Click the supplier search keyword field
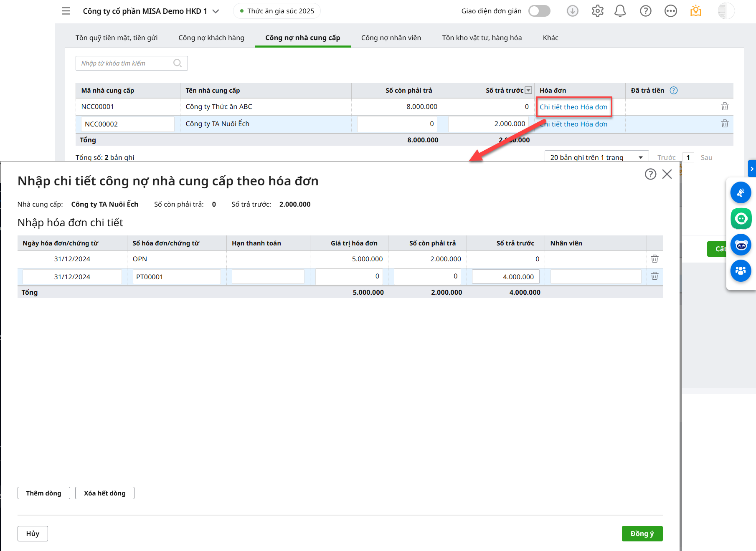Screen dimensions: 756x551 [x=125, y=63]
